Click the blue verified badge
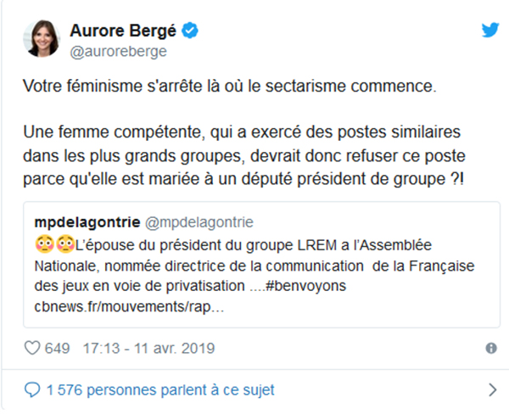 [193, 31]
